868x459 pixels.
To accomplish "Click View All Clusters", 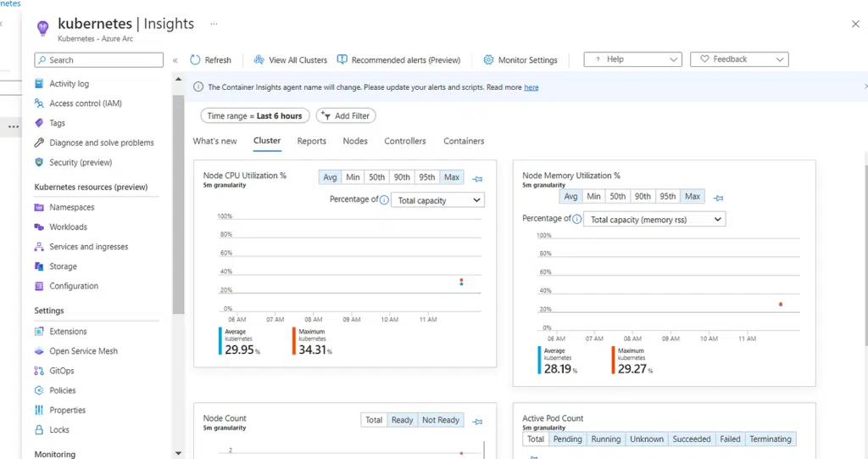I will (x=291, y=60).
